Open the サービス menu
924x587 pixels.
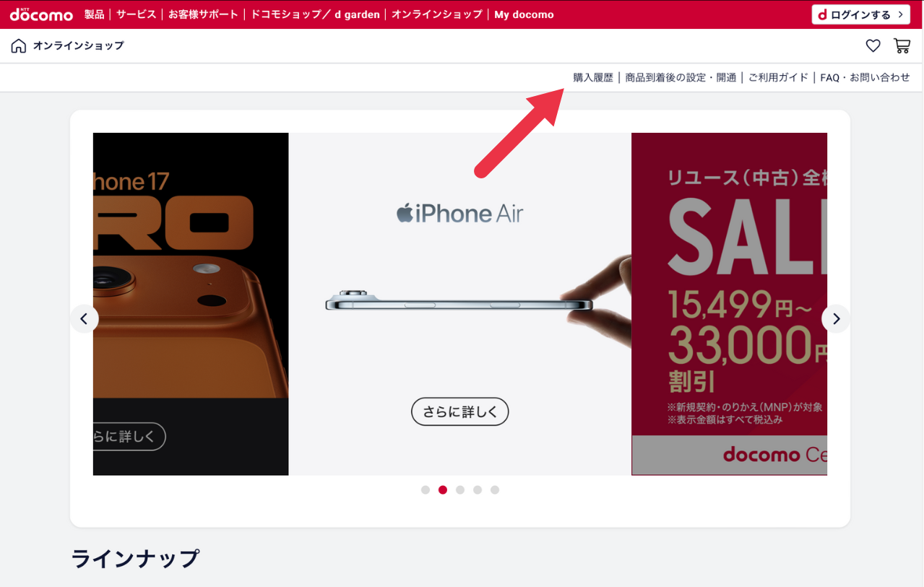pos(137,14)
